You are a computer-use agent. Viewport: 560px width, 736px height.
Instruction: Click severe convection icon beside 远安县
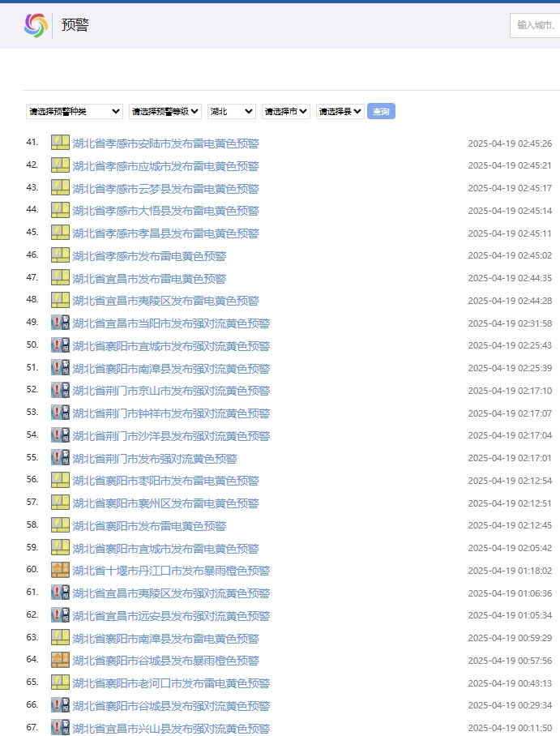click(x=60, y=615)
